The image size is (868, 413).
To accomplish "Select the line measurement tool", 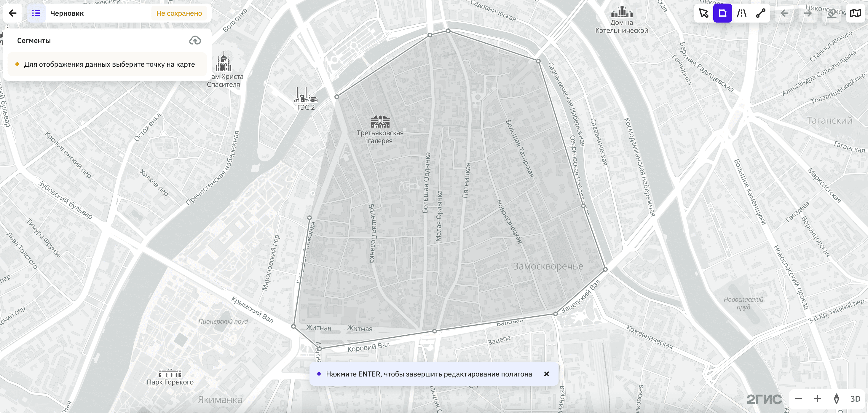I will point(760,13).
